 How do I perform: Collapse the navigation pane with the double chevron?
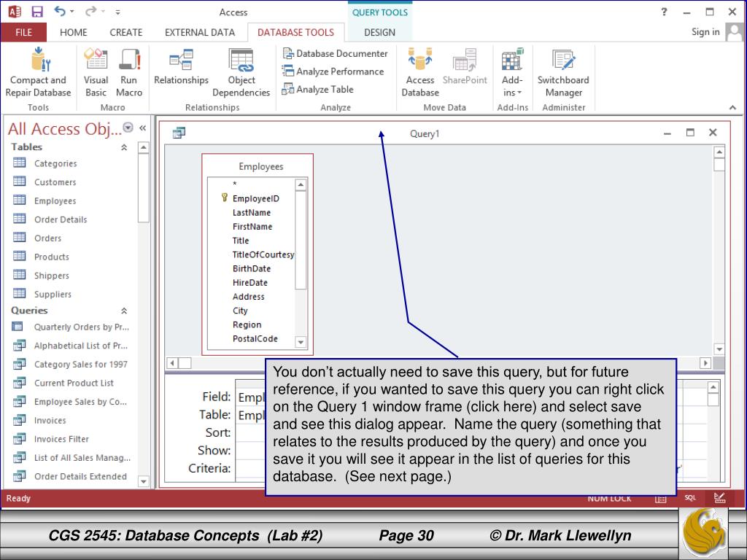click(x=142, y=128)
